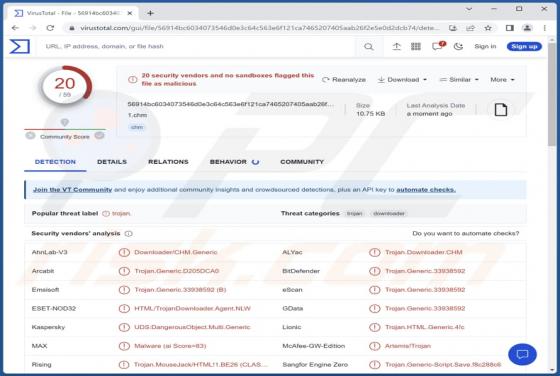
Task: Switch to the RELATIONS tab
Action: coord(168,162)
